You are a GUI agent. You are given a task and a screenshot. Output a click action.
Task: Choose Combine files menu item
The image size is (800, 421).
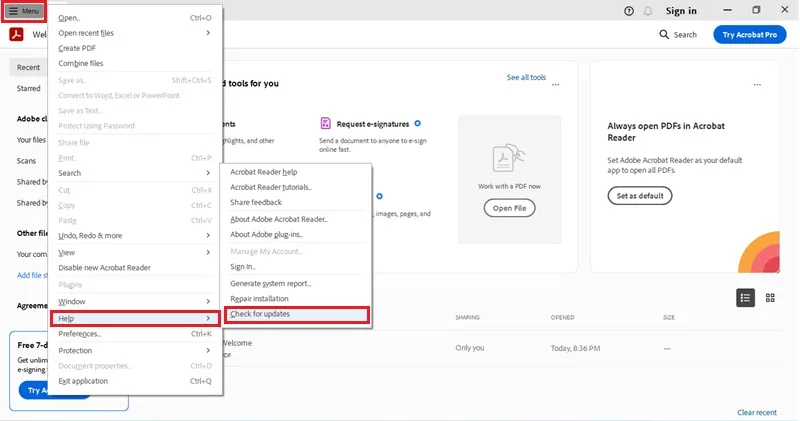[135, 63]
